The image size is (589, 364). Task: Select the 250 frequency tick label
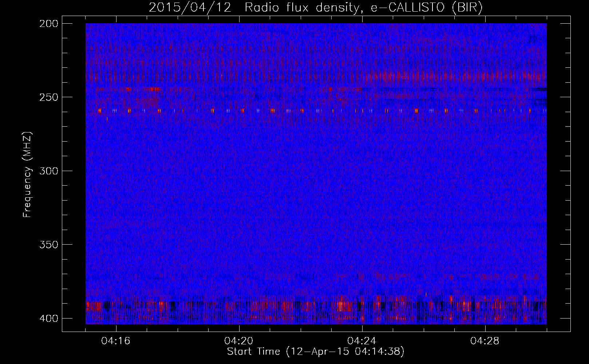click(x=48, y=97)
